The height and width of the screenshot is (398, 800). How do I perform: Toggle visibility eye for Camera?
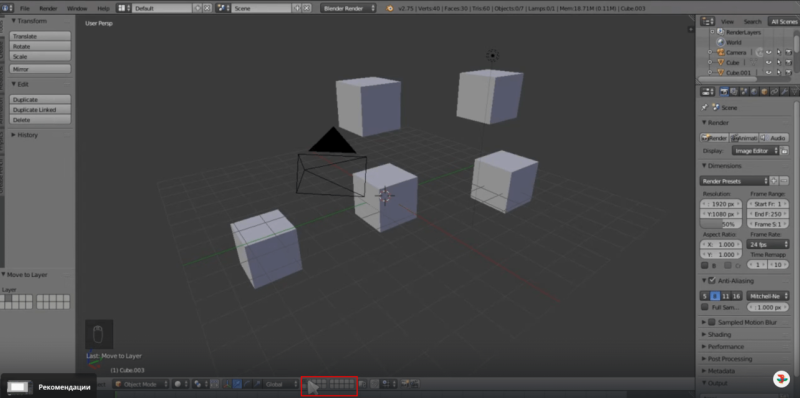pos(768,53)
